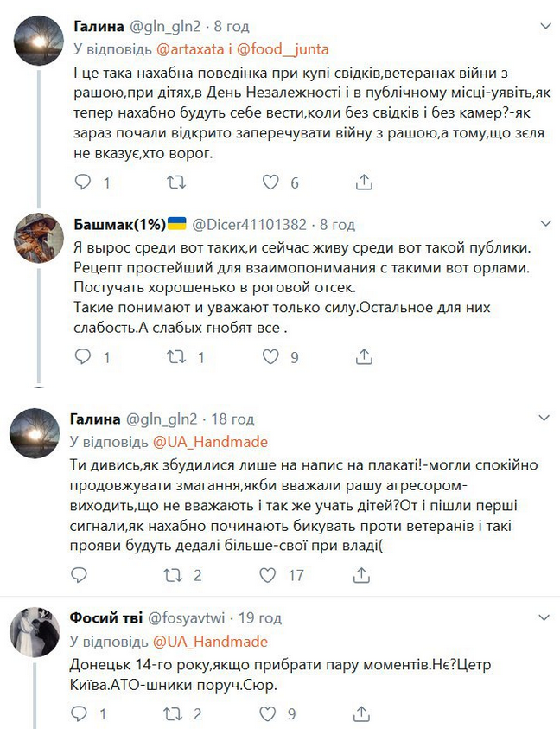The height and width of the screenshot is (729, 560).
Task: Like Галина's top tweet with 6 likes
Action: [270, 182]
